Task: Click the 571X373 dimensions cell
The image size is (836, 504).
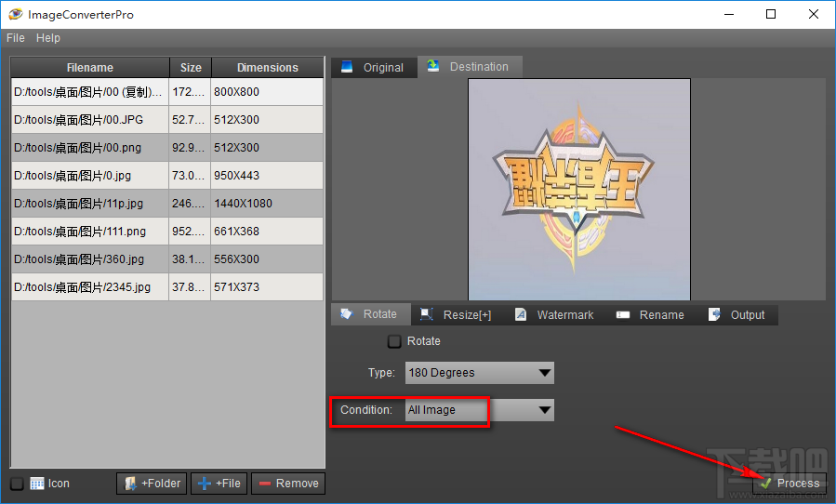Action: pos(267,287)
